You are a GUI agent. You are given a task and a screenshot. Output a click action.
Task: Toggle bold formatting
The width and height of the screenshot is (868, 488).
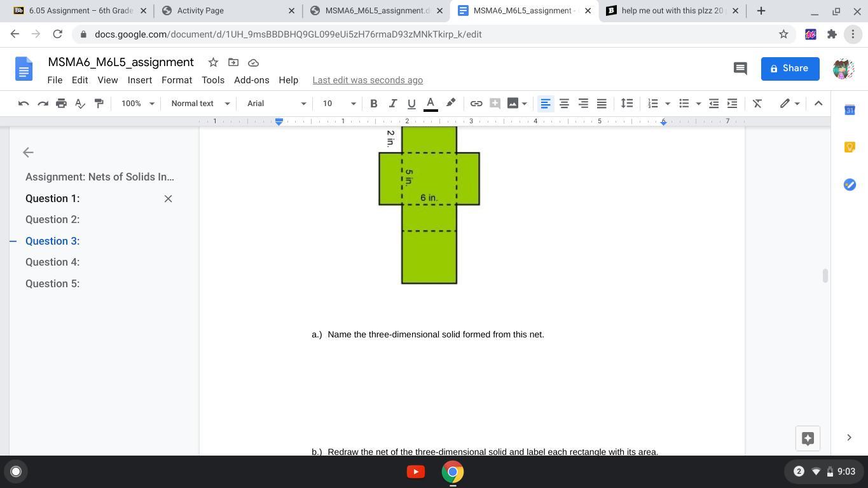374,104
